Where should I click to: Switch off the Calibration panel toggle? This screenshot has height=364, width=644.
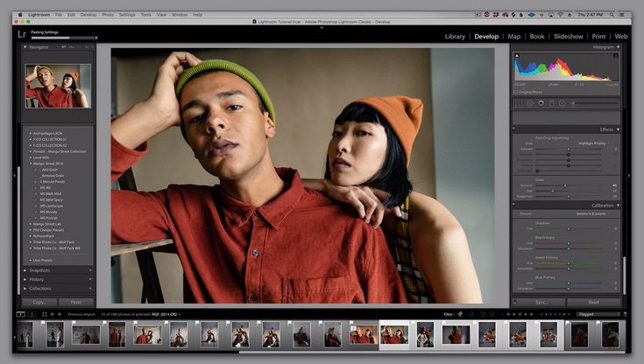513,205
